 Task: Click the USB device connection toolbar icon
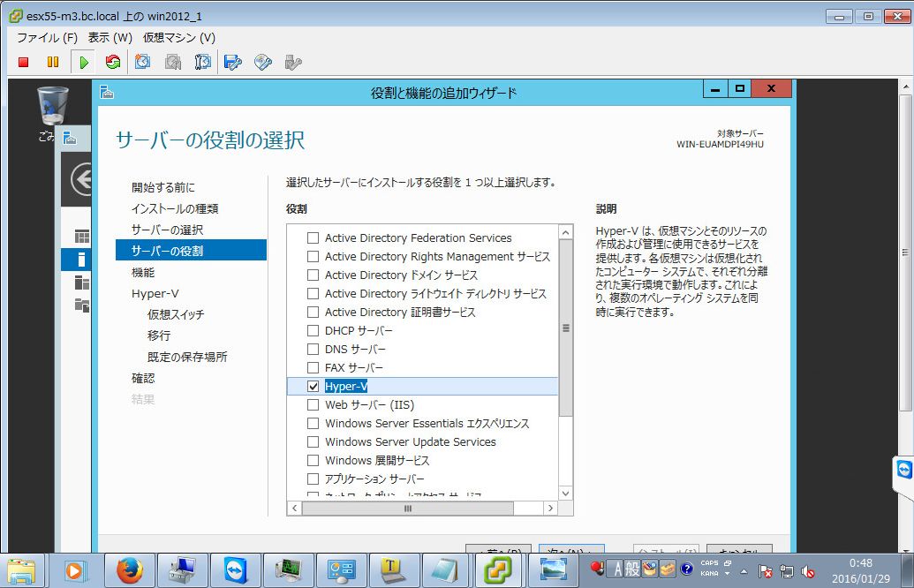coord(293,63)
